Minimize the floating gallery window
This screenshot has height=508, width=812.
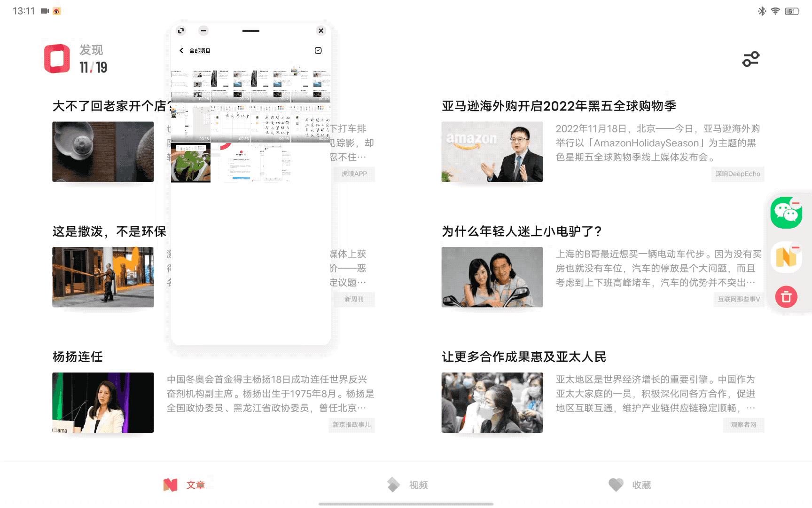(x=203, y=31)
